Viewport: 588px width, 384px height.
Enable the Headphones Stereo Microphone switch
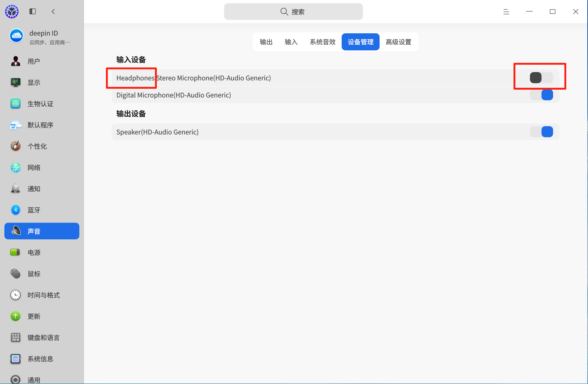[541, 78]
